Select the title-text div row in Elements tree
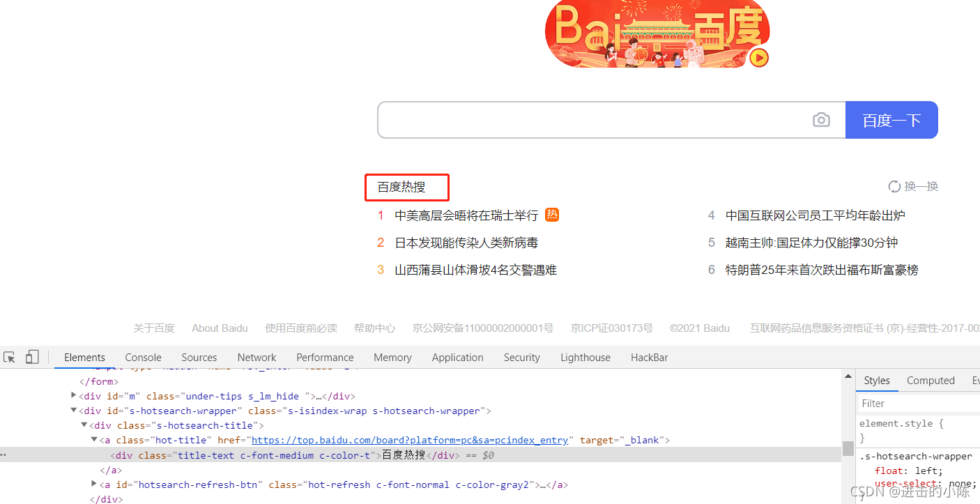Image resolution: width=980 pixels, height=504 pixels. [420, 455]
